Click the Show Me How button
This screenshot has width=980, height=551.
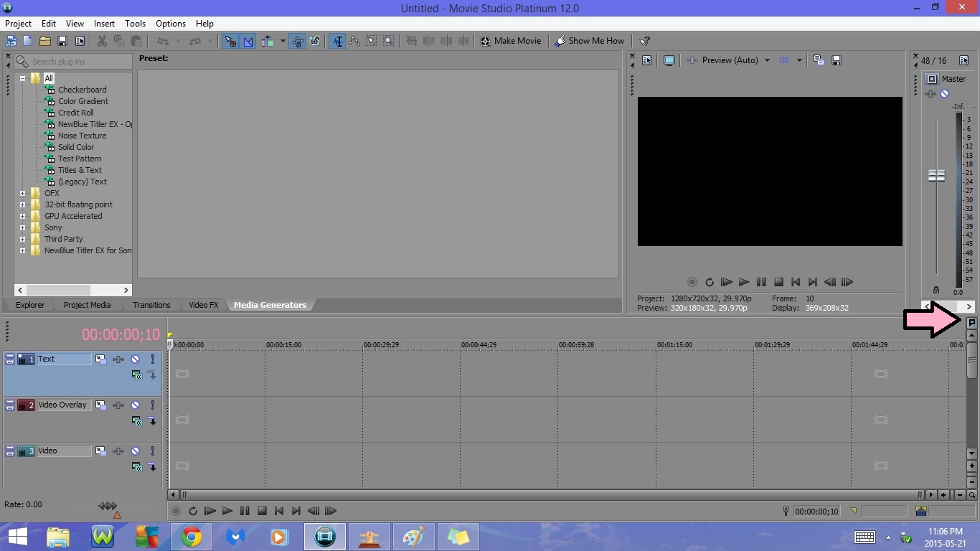coord(589,41)
